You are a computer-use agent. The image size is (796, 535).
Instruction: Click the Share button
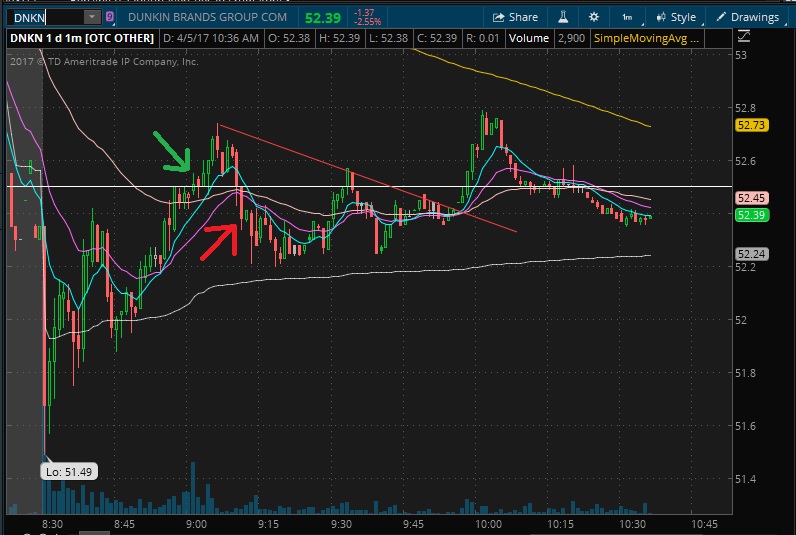pyautogui.click(x=515, y=17)
